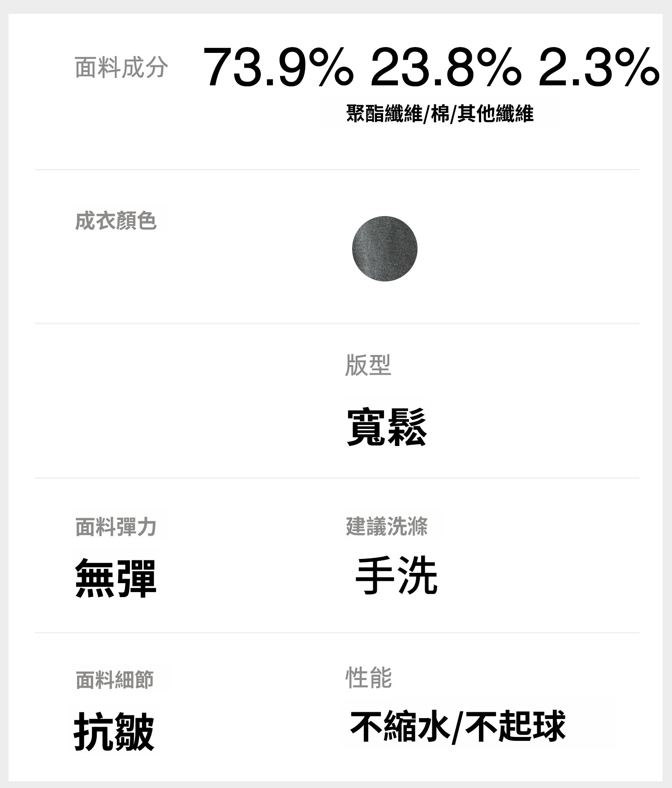Screen dimensions: 672x788
Task: Select the 手洗 washing value
Action: pyautogui.click(x=396, y=576)
